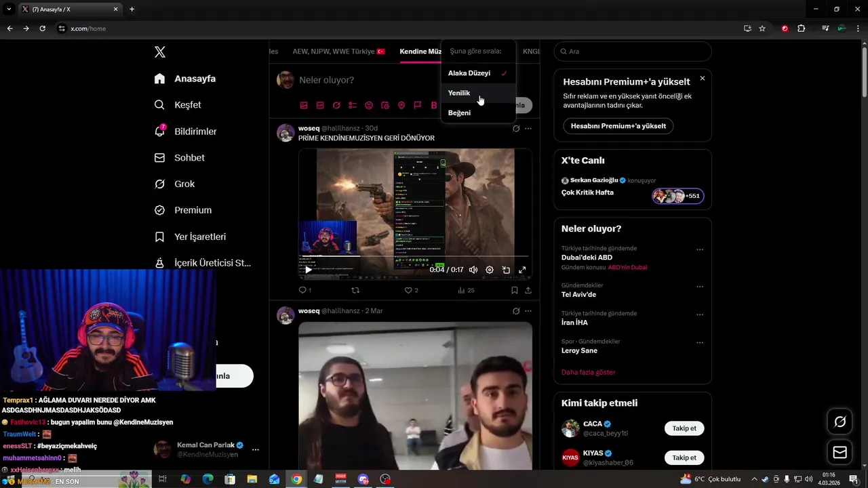Click Hesabını Premium+'a yükselt button

click(x=618, y=126)
